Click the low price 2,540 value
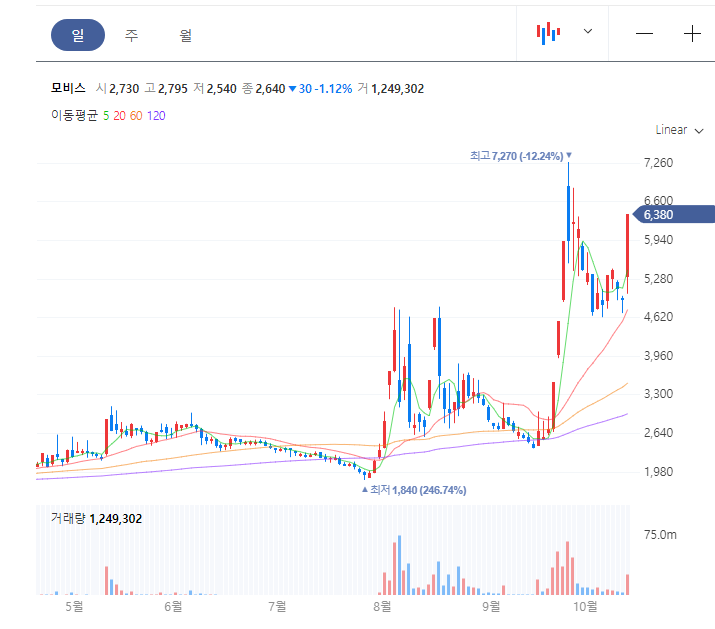 (221, 88)
